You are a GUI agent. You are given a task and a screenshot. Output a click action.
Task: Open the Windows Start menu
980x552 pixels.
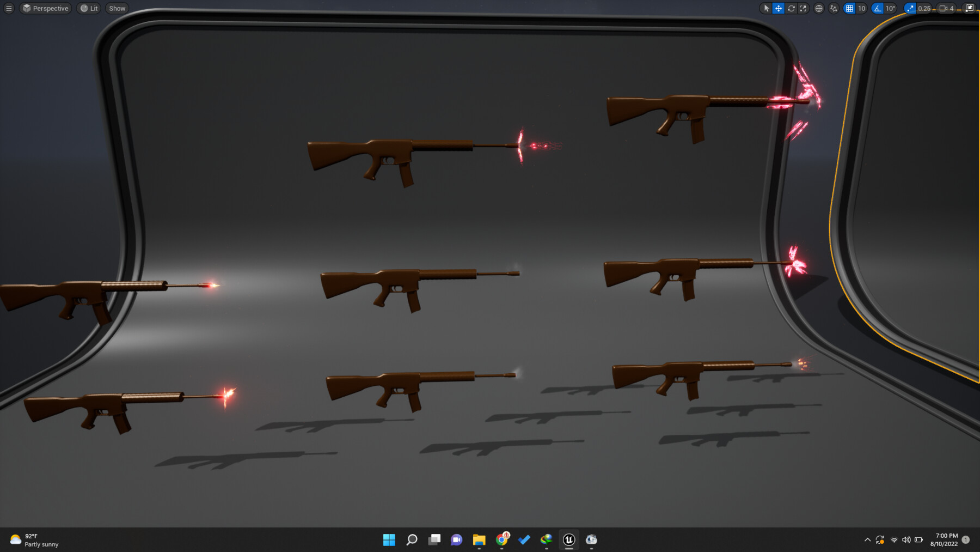coord(389,540)
